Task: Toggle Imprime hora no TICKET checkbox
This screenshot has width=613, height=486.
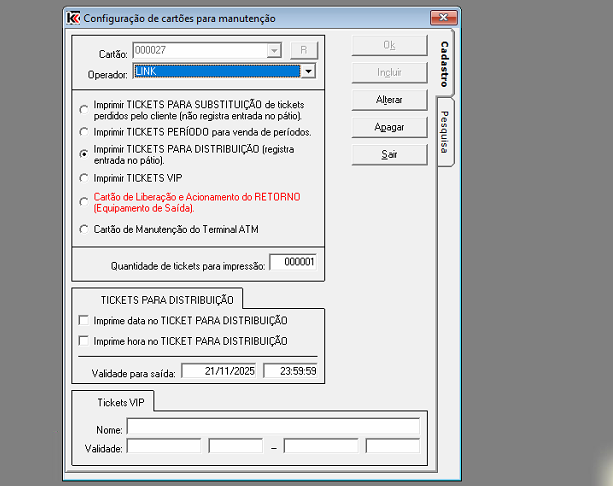Action: pos(84,341)
